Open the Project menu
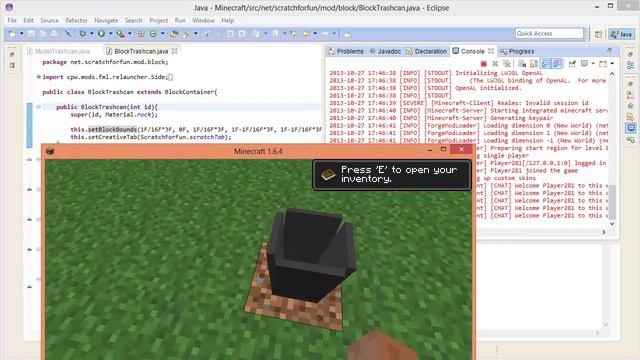The image size is (640, 360). pos(158,20)
